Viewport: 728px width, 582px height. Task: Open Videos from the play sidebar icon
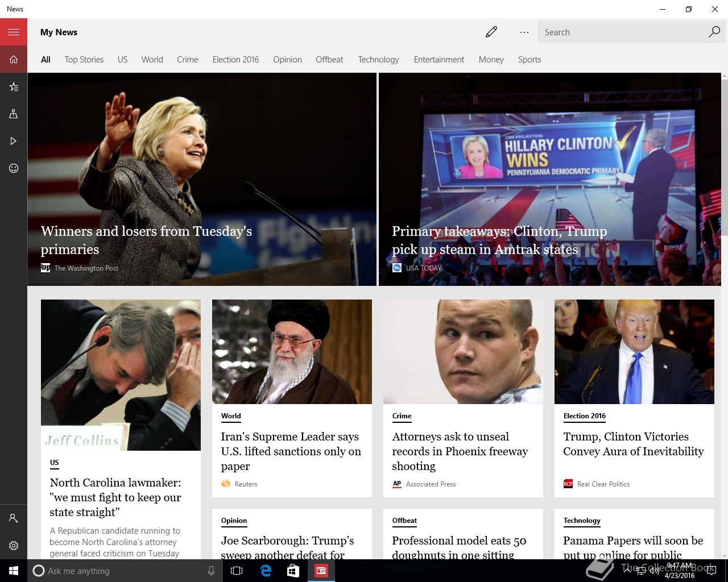14,141
